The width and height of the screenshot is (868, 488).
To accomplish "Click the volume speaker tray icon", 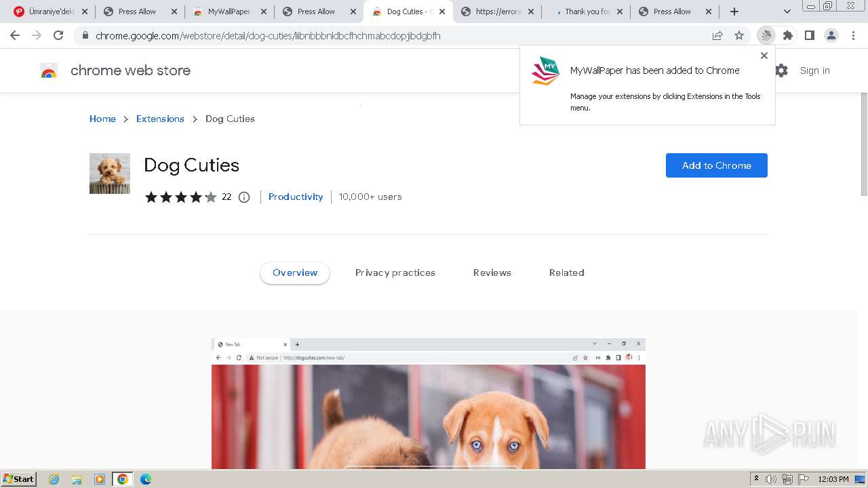I will click(x=771, y=479).
